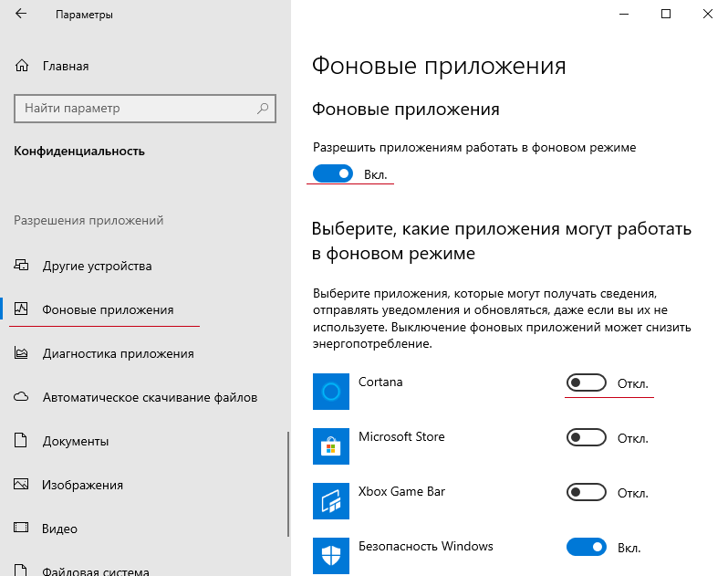The width and height of the screenshot is (728, 576).
Task: Click the Cortana app icon
Action: click(331, 392)
